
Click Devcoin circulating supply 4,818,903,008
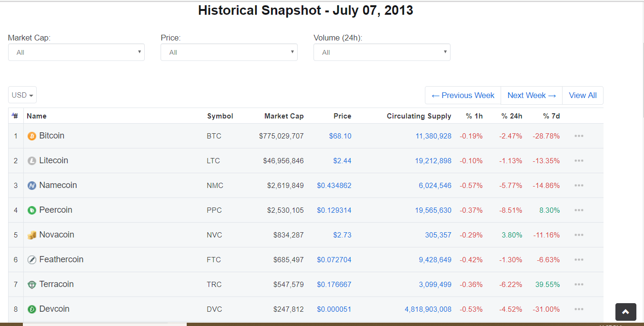[x=428, y=309]
